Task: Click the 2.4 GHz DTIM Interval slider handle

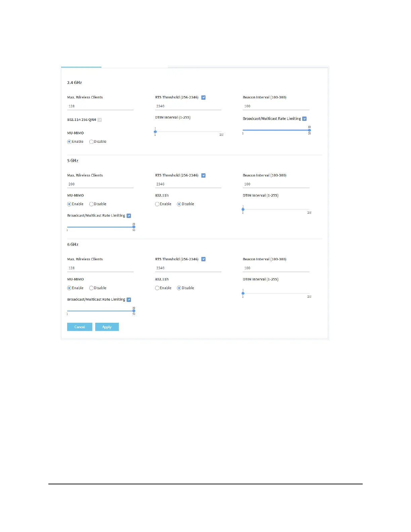Action: [155, 132]
